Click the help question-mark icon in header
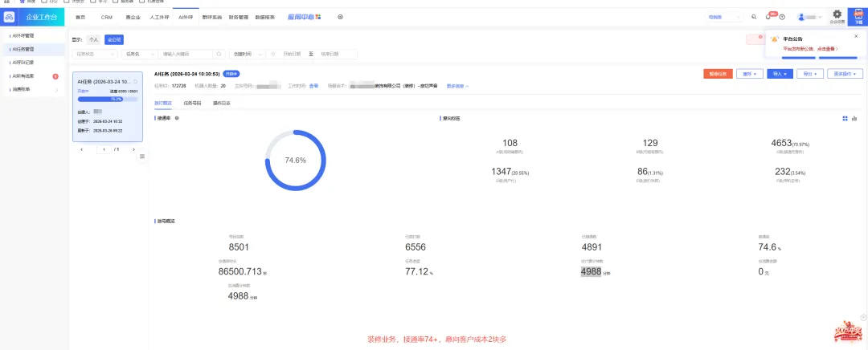This screenshot has height=350, width=868. coord(782,17)
